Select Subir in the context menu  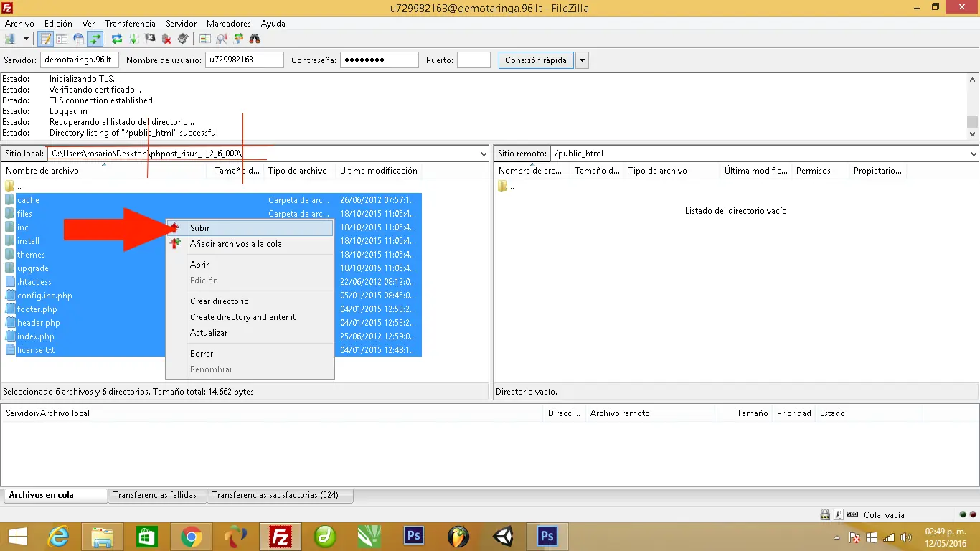(250, 228)
